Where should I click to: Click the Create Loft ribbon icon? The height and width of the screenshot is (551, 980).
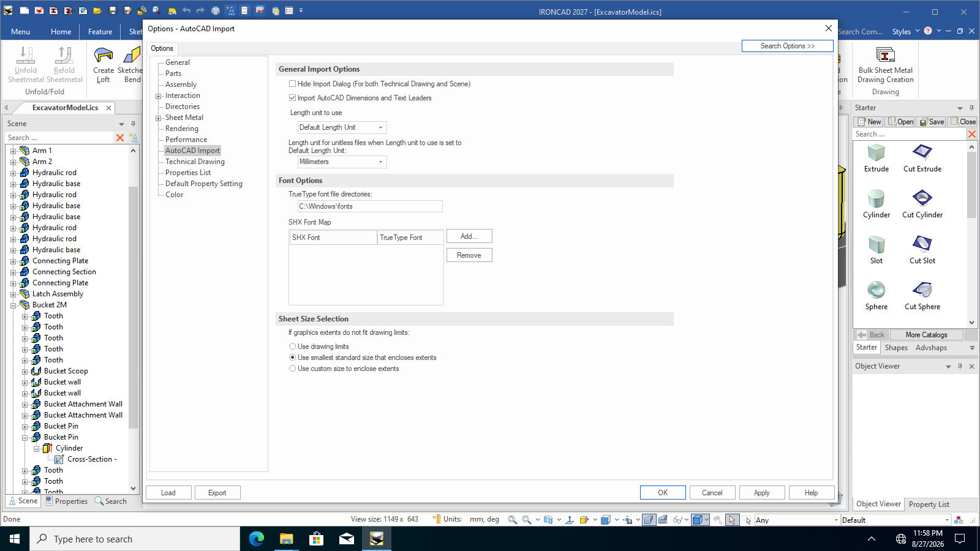[x=104, y=64]
